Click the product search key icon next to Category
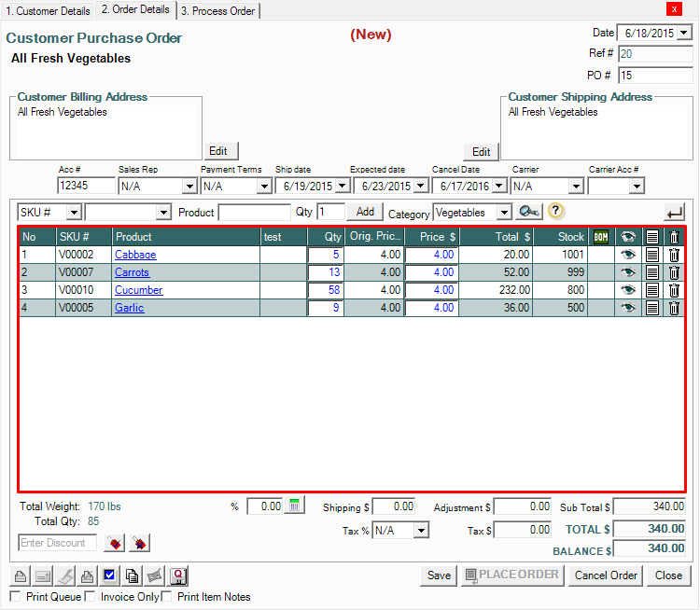Image resolution: width=700 pixels, height=610 pixels. pos(529,212)
